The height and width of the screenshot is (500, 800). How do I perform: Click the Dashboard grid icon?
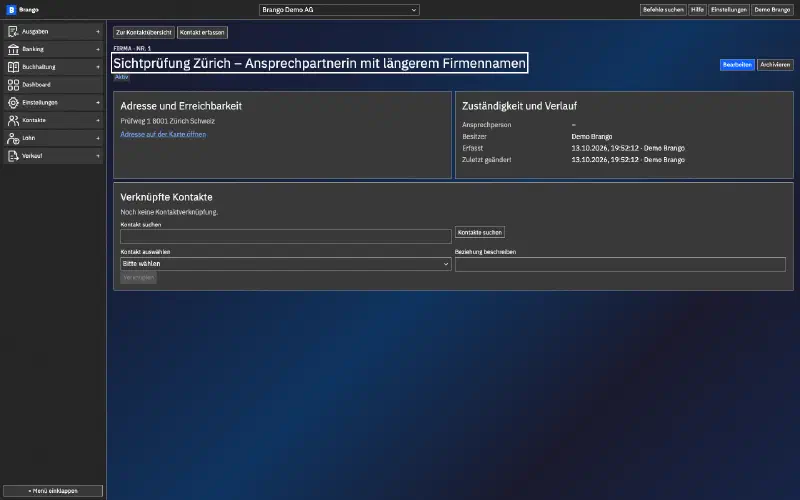(13, 85)
